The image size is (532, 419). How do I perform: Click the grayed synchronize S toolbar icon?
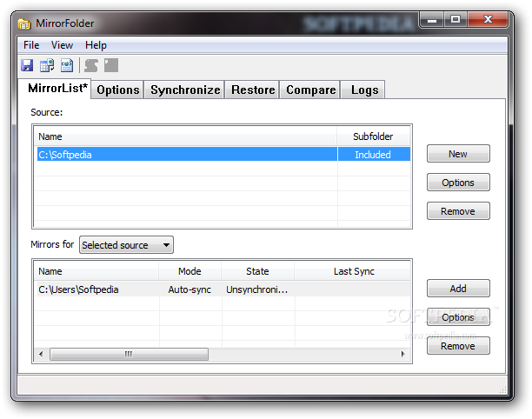91,65
